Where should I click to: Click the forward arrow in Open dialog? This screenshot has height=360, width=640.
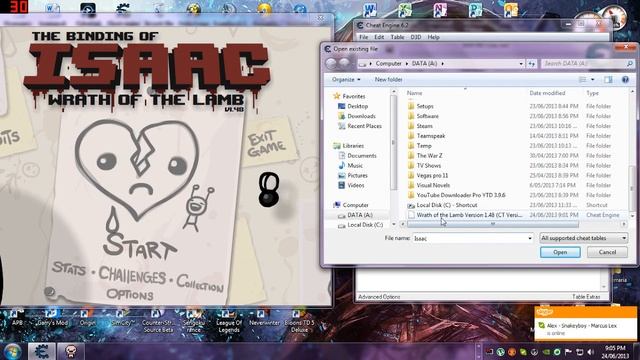point(344,63)
